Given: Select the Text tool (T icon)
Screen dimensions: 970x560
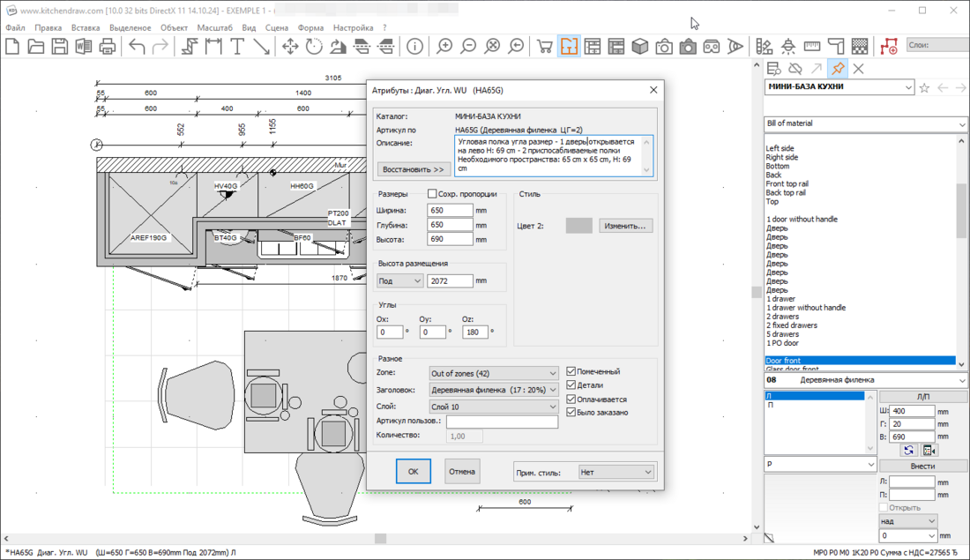Looking at the screenshot, I should [237, 47].
